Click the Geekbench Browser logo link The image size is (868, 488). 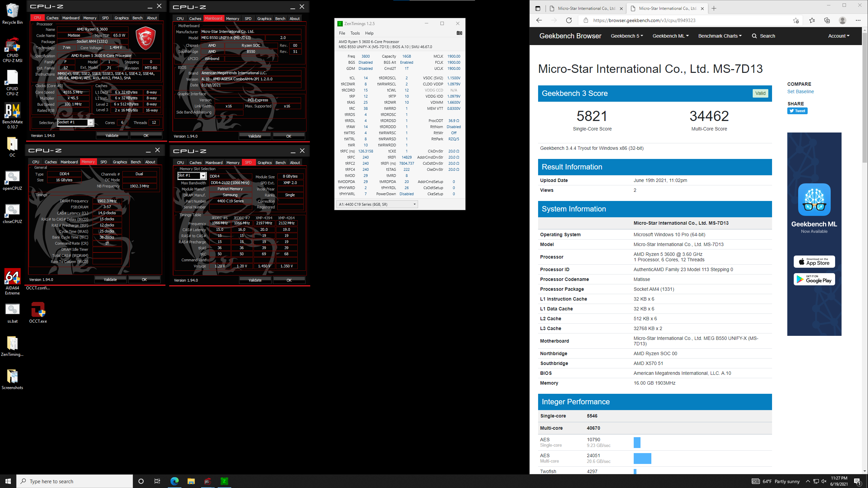click(570, 36)
